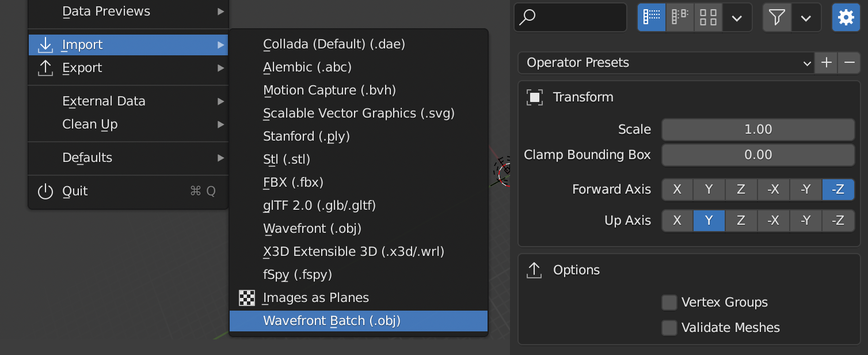868x355 pixels.
Task: Open the filter funnel icon
Action: [x=776, y=17]
